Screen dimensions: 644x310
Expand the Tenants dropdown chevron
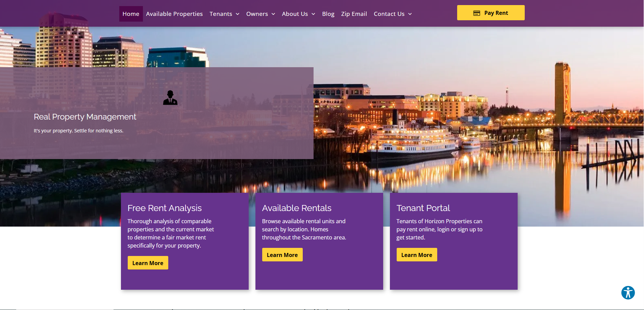(x=238, y=14)
